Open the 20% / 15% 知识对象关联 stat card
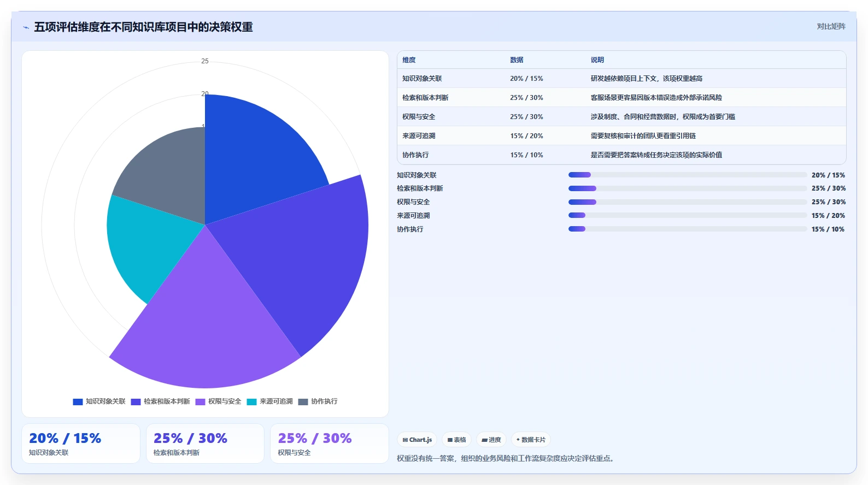 (x=81, y=443)
